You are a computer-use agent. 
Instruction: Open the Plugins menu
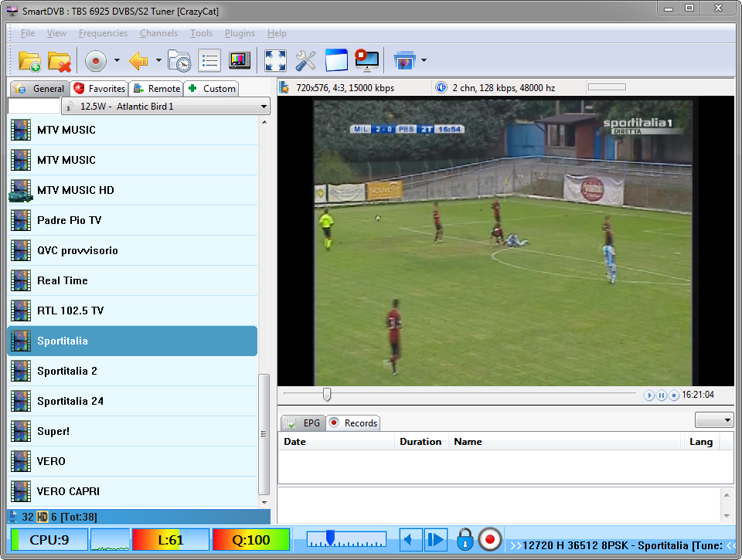point(240,33)
